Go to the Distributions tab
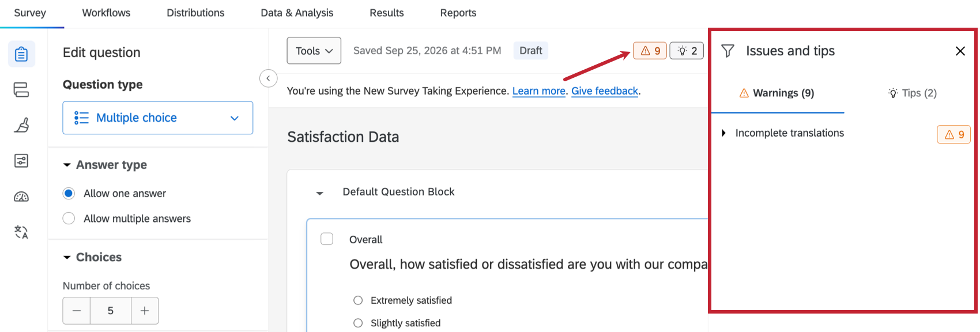Image resolution: width=980 pixels, height=332 pixels. pos(195,13)
